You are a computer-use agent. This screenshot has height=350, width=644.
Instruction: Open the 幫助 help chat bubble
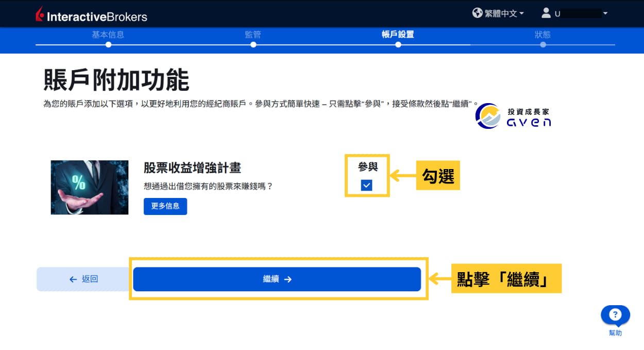615,315
